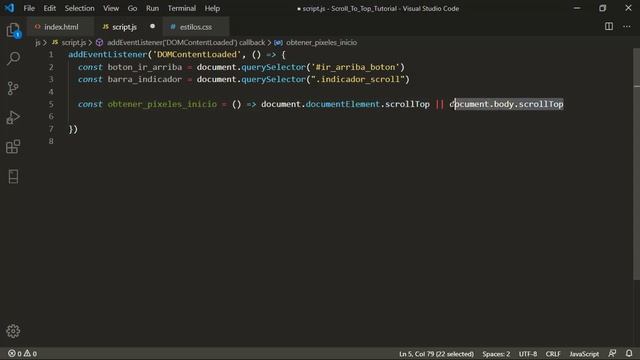The height and width of the screenshot is (360, 640).
Task: Click the js folder breadcrumb
Action: [x=38, y=42]
